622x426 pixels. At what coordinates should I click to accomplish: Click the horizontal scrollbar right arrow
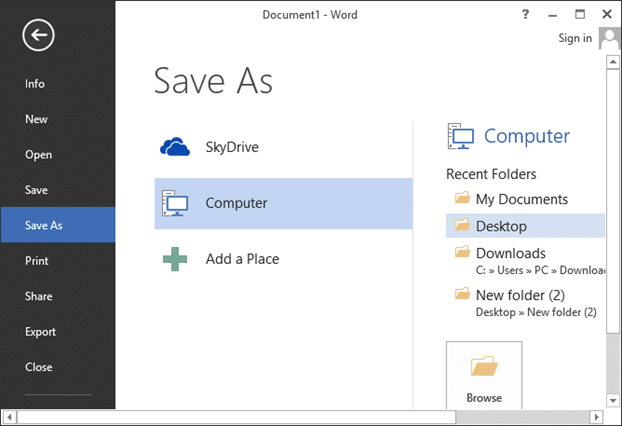tap(596, 417)
